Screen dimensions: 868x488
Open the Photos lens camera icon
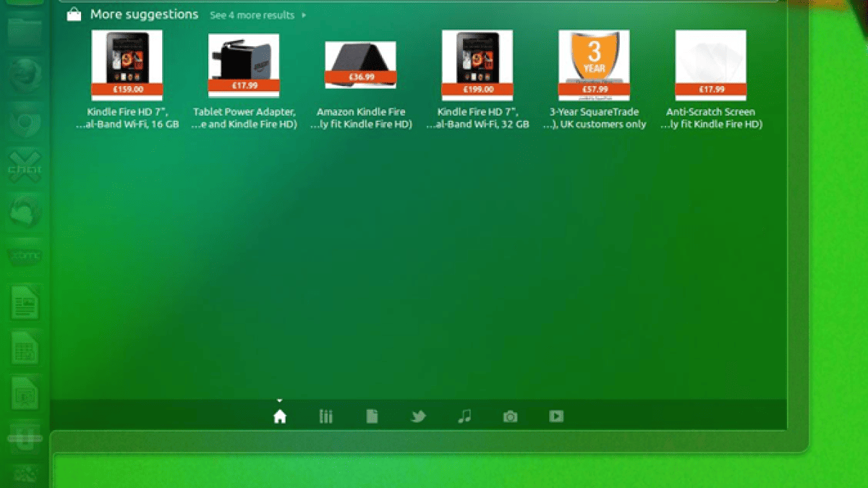510,416
